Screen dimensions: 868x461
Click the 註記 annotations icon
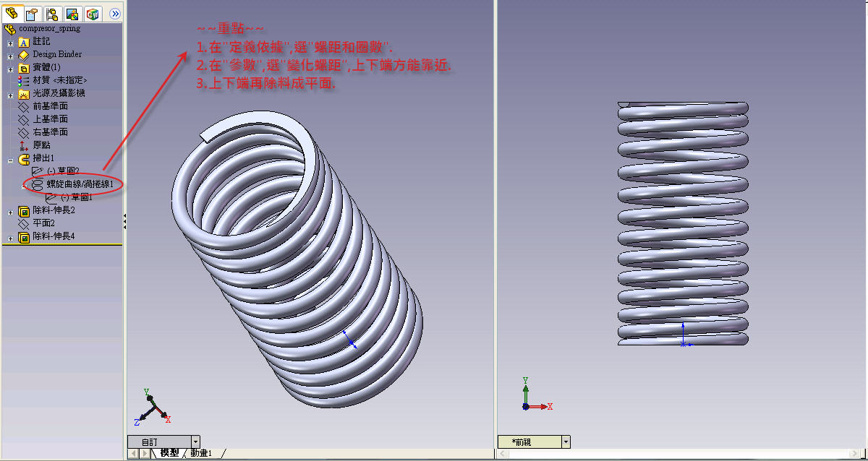click(x=24, y=42)
